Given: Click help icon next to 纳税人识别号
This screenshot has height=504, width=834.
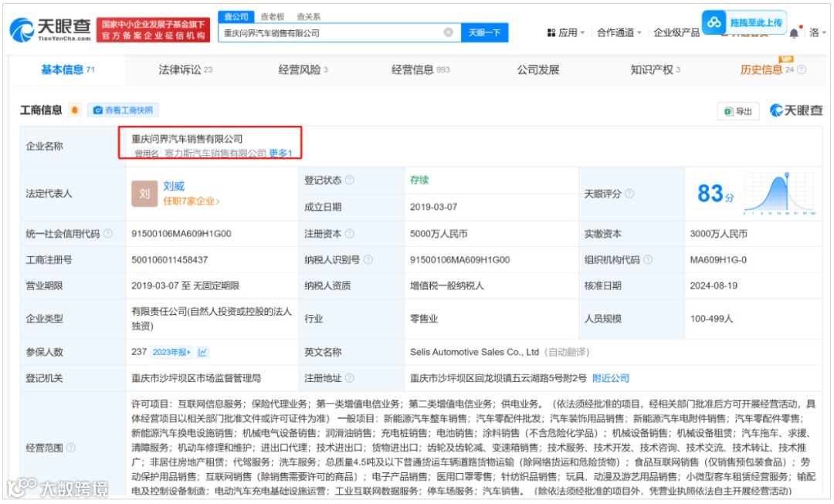Looking at the screenshot, I should pyautogui.click(x=368, y=259).
